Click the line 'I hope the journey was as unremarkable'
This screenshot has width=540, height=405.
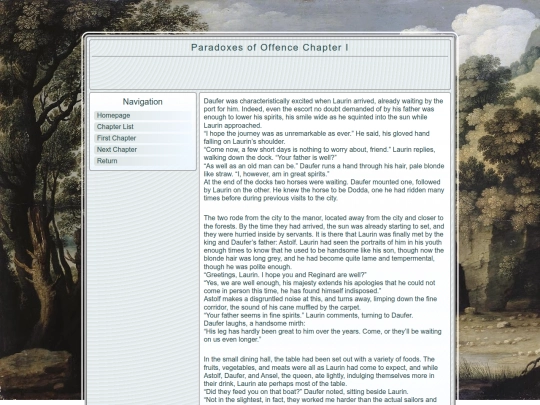tap(316, 137)
